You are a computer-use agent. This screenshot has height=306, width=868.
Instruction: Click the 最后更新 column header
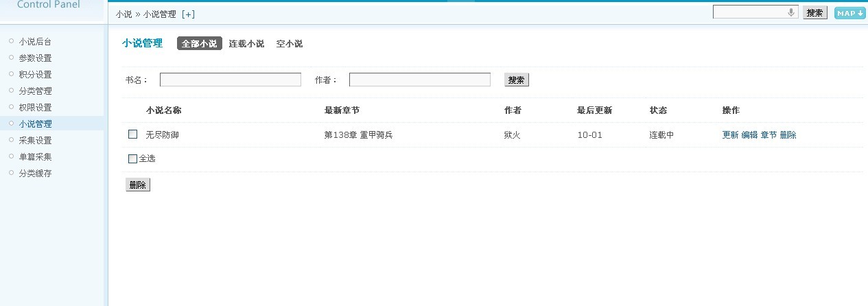tap(595, 110)
